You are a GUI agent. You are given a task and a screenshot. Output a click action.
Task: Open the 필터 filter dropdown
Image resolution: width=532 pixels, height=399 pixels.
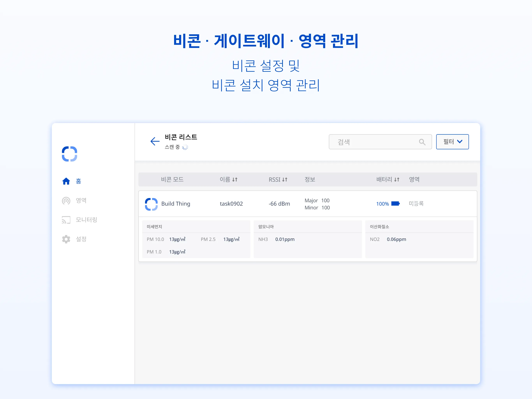(x=452, y=142)
